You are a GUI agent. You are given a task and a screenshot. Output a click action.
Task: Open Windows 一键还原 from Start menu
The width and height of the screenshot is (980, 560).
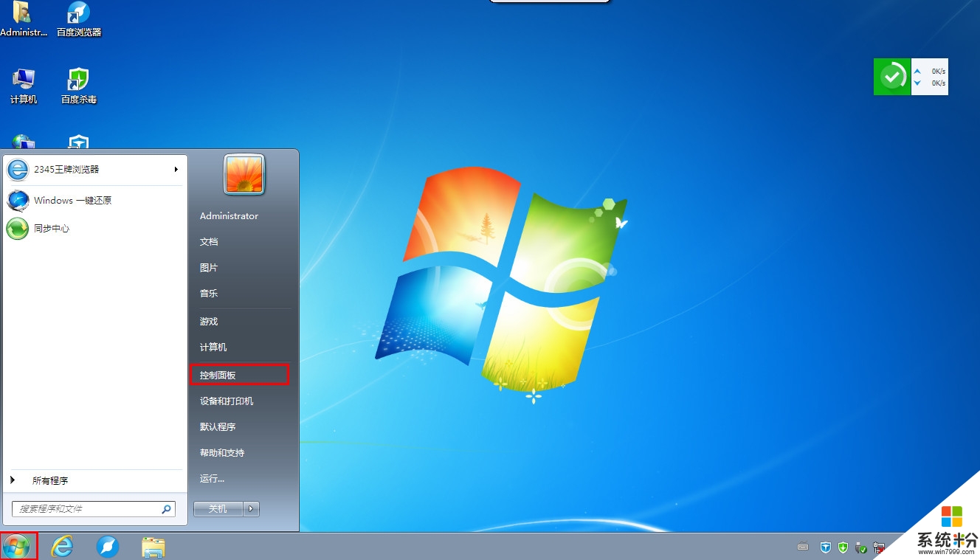click(x=94, y=201)
